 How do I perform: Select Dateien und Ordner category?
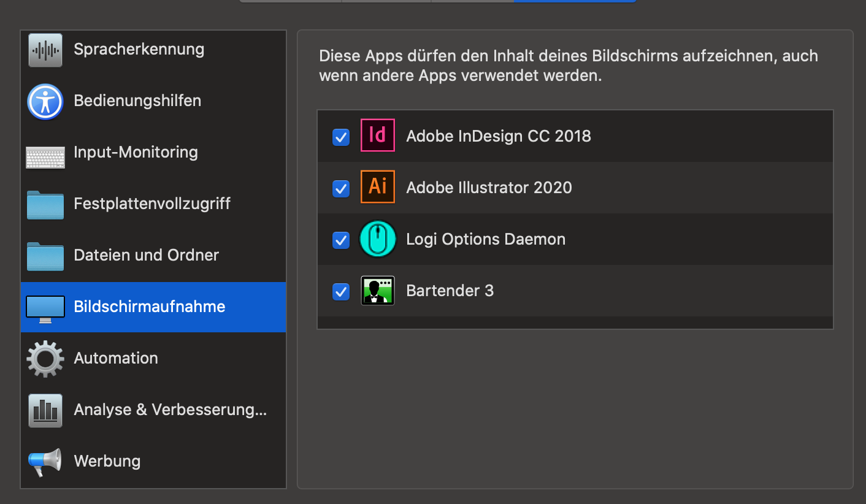point(153,256)
